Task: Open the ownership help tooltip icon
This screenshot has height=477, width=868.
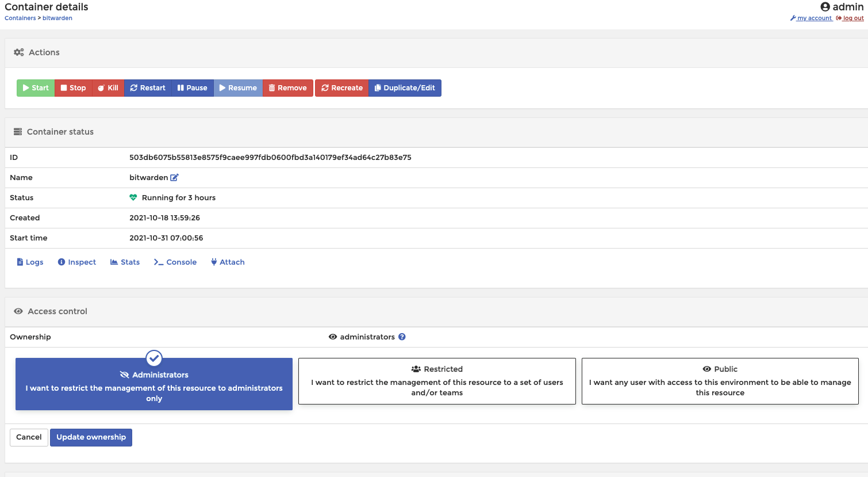Action: tap(402, 337)
